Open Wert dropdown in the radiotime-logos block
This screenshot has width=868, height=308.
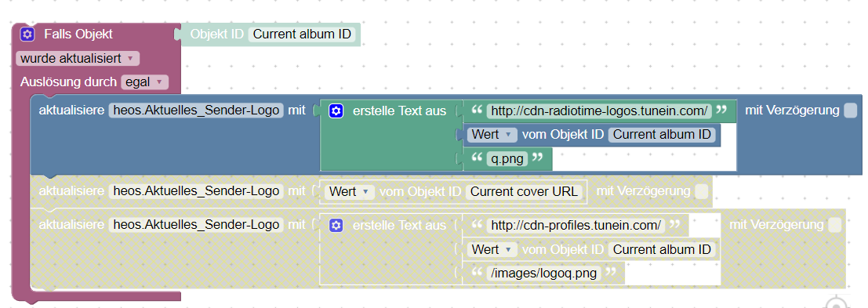pos(492,134)
